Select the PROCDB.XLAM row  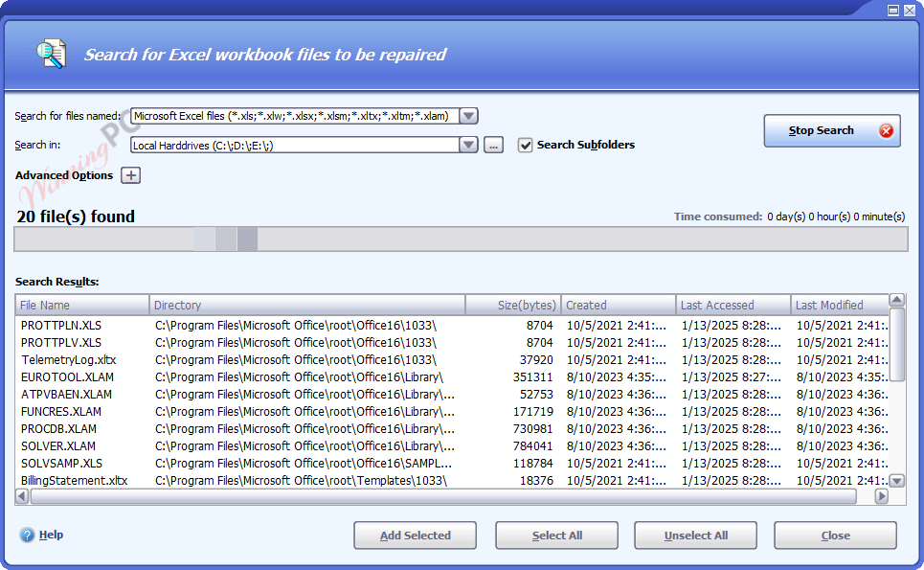tap(452, 428)
